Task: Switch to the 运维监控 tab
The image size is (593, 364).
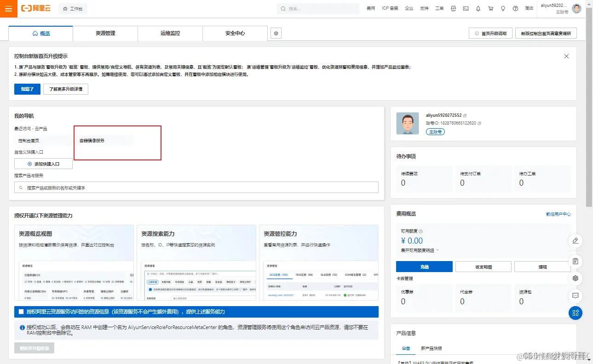Action: click(x=170, y=33)
